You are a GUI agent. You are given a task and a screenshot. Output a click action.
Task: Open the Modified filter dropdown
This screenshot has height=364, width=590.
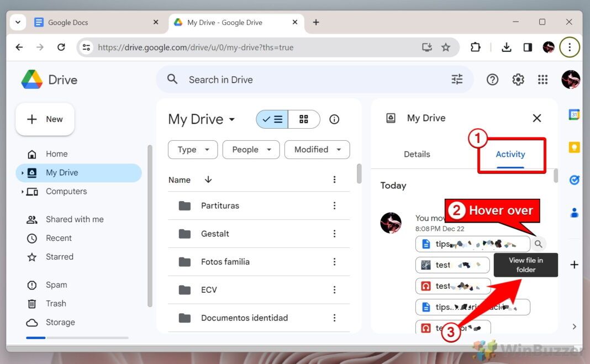(x=317, y=150)
